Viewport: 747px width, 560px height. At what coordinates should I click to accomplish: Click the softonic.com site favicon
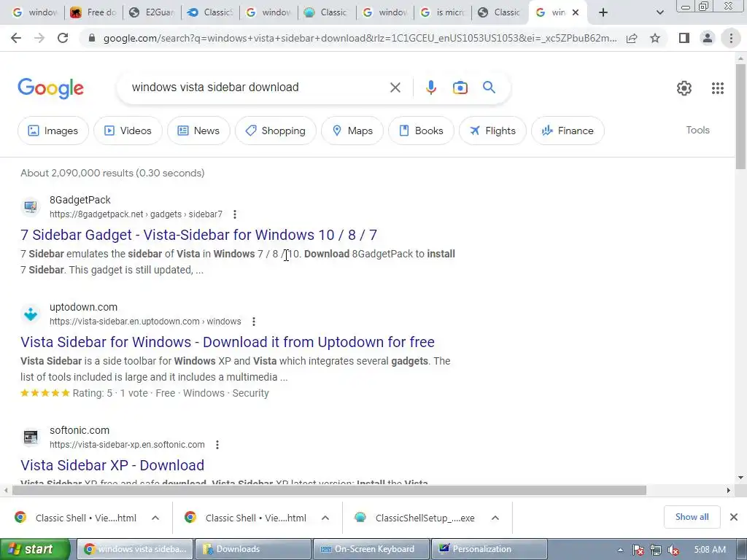click(x=31, y=437)
